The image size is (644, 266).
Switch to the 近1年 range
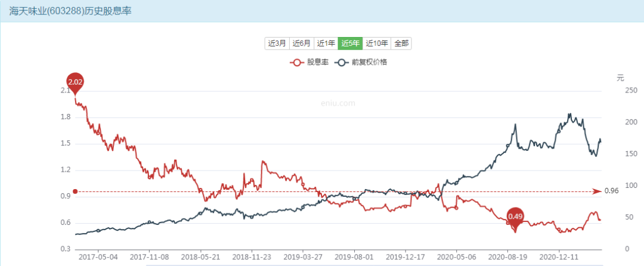pos(326,43)
